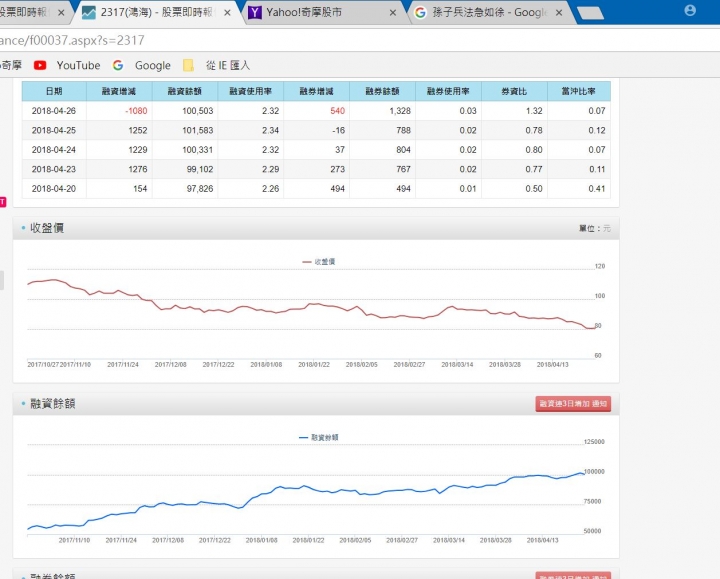Viewport: 720px width, 579px height.
Task: Click the 當沖比率 column header
Action: pyautogui.click(x=578, y=91)
